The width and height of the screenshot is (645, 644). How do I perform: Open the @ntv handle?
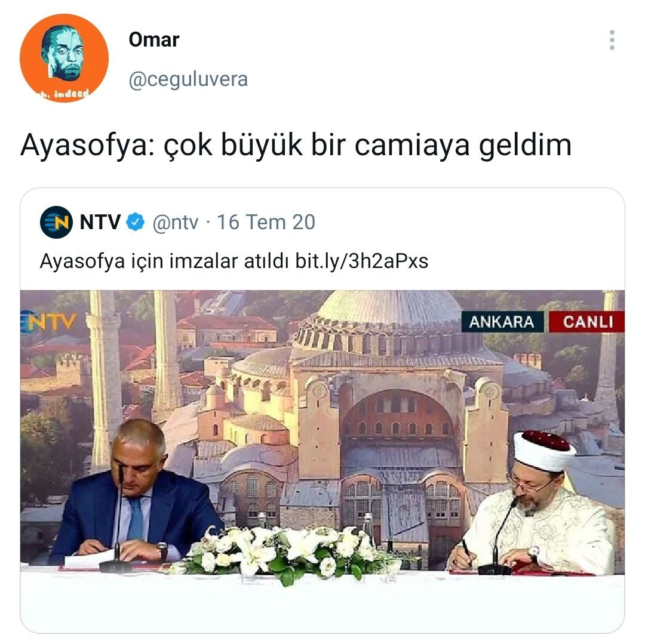tap(175, 223)
